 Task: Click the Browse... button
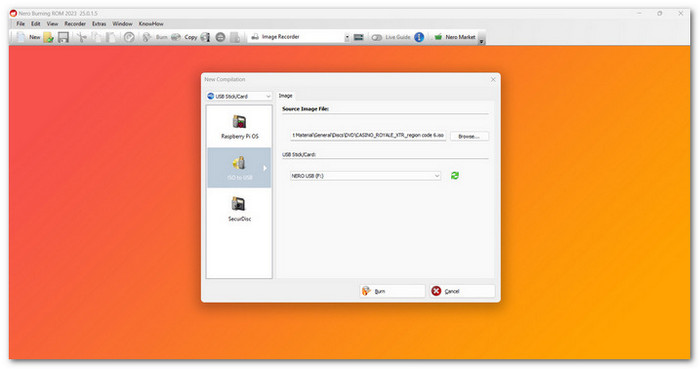click(x=469, y=136)
